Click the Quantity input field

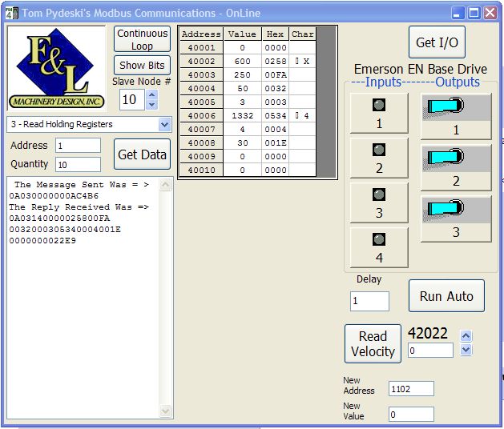[x=78, y=164]
